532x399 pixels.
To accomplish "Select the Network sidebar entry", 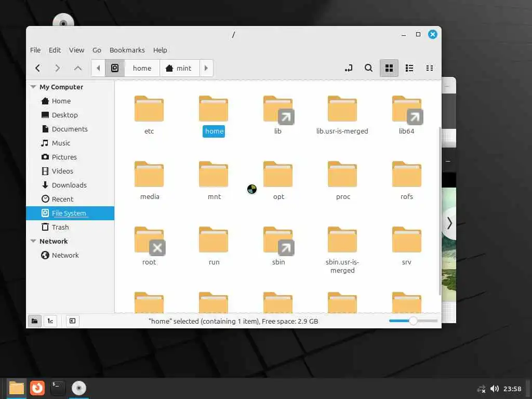I will (x=70, y=255).
